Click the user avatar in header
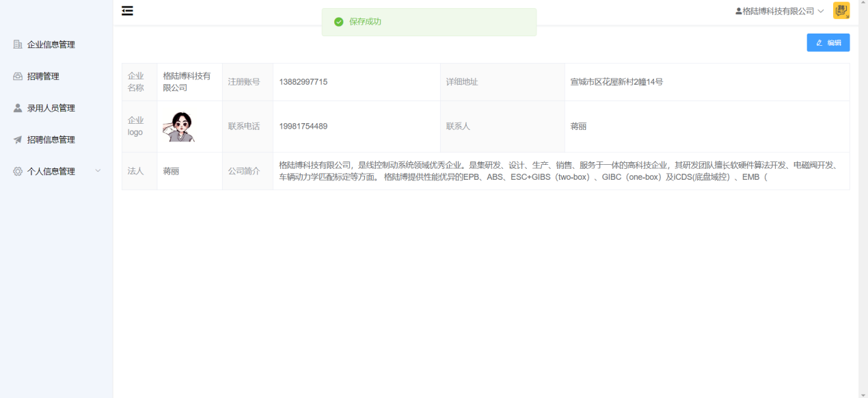Image resolution: width=868 pixels, height=398 pixels. coord(841,10)
